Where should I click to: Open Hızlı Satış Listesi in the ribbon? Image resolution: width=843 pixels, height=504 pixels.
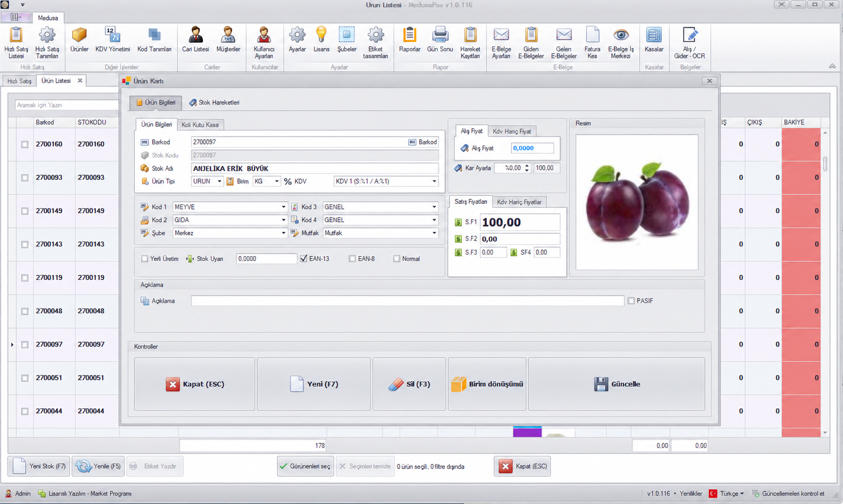click(x=16, y=43)
